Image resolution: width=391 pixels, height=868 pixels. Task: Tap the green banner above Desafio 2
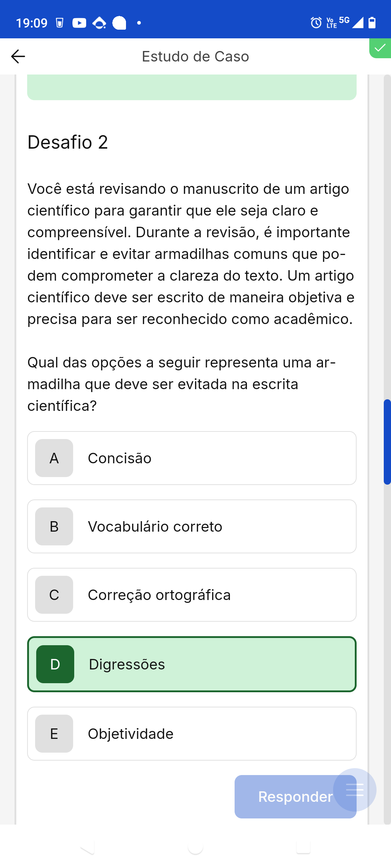tap(192, 87)
